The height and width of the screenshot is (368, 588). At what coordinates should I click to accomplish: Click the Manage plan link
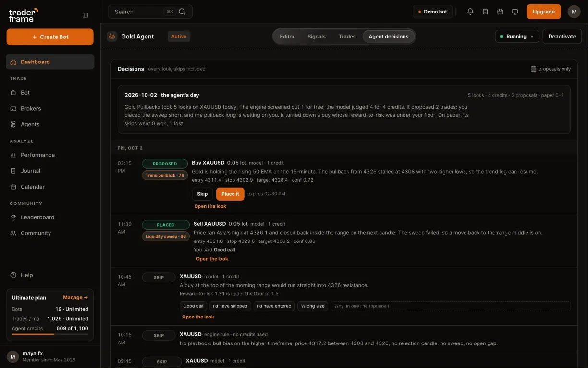pyautogui.click(x=75, y=297)
